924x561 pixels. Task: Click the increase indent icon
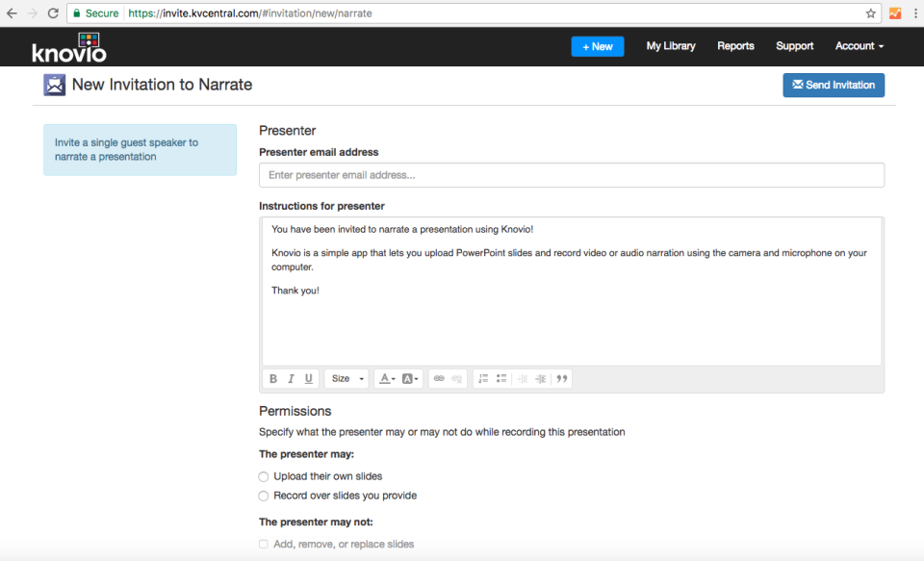click(x=539, y=378)
